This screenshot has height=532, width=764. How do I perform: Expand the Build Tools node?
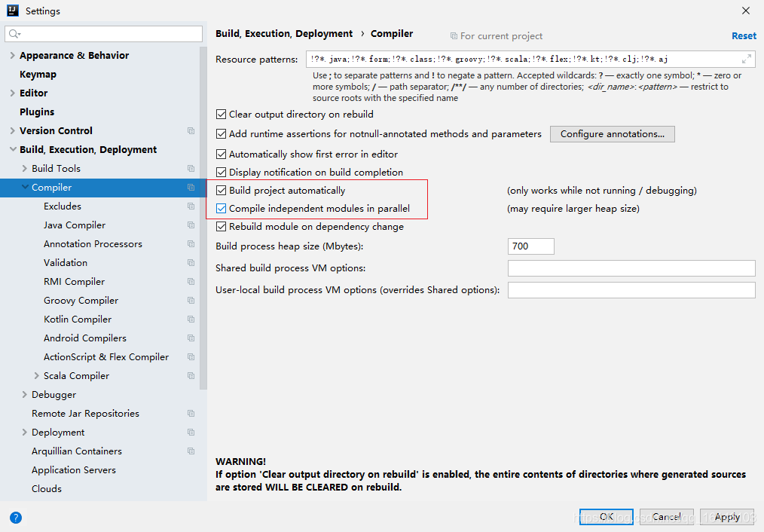[24, 169]
